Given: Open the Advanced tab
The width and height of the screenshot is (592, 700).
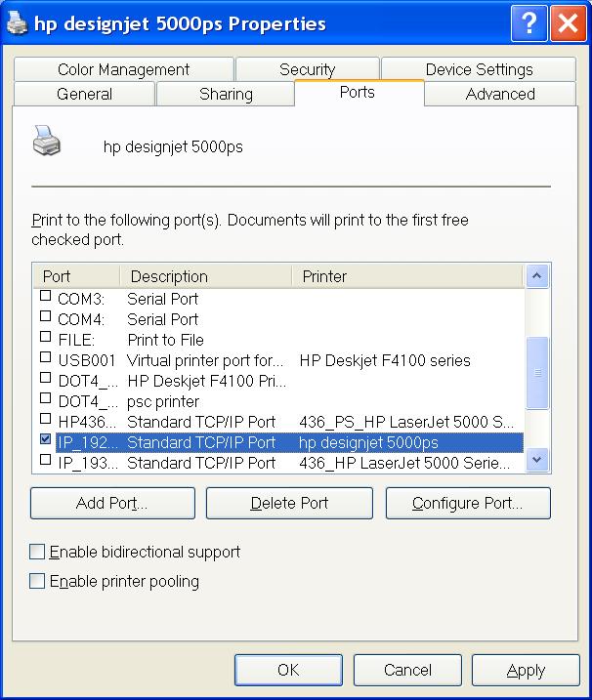Looking at the screenshot, I should [500, 94].
